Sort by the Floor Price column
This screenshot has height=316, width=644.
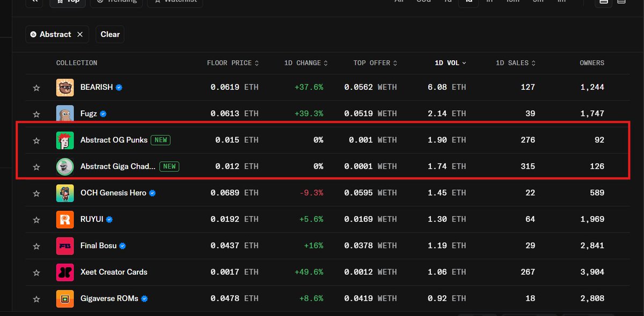[233, 63]
